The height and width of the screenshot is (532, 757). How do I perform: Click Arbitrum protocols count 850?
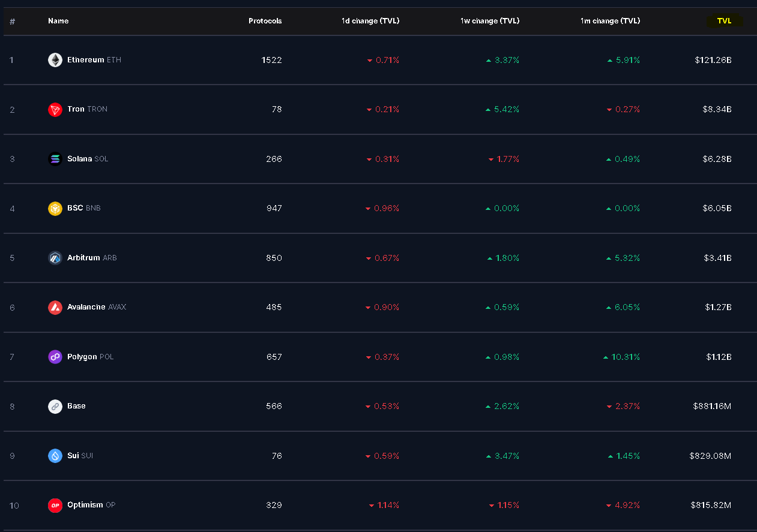point(274,258)
